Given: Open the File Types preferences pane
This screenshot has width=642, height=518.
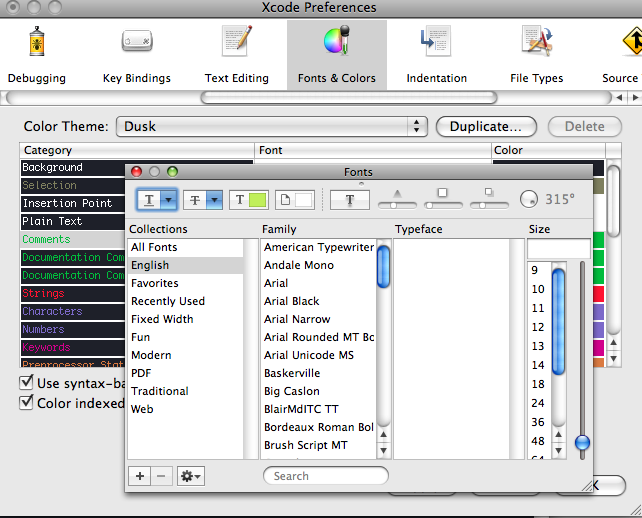Looking at the screenshot, I should [x=536, y=55].
